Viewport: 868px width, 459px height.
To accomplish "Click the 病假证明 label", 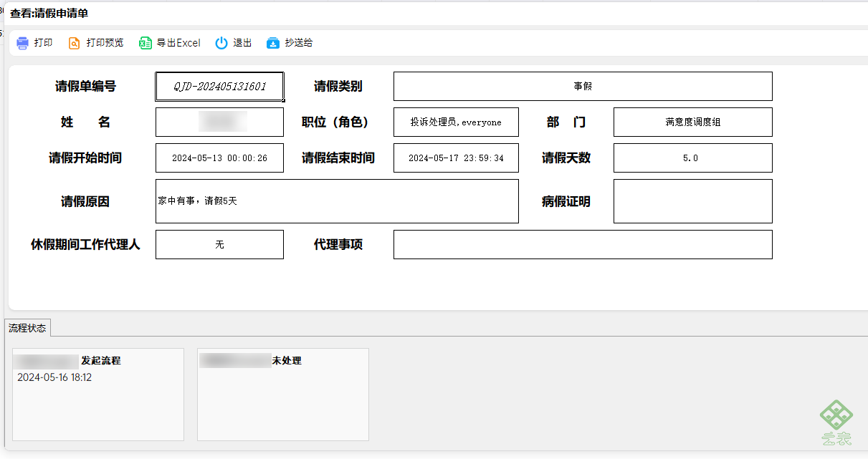I will click(566, 202).
